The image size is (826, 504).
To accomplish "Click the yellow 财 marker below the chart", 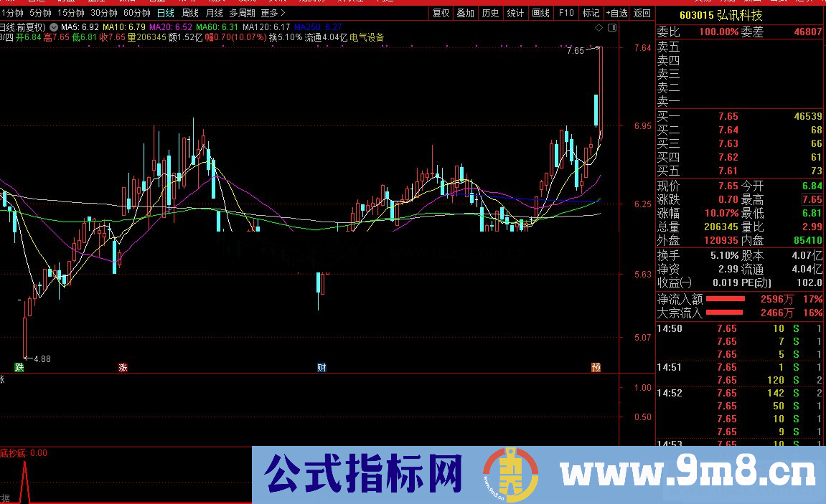I will click(x=321, y=366).
